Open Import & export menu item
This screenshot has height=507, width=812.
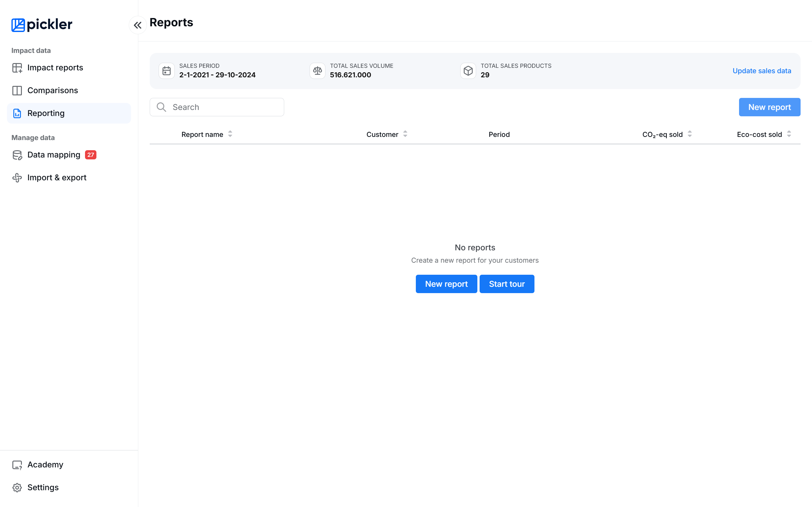(x=57, y=177)
